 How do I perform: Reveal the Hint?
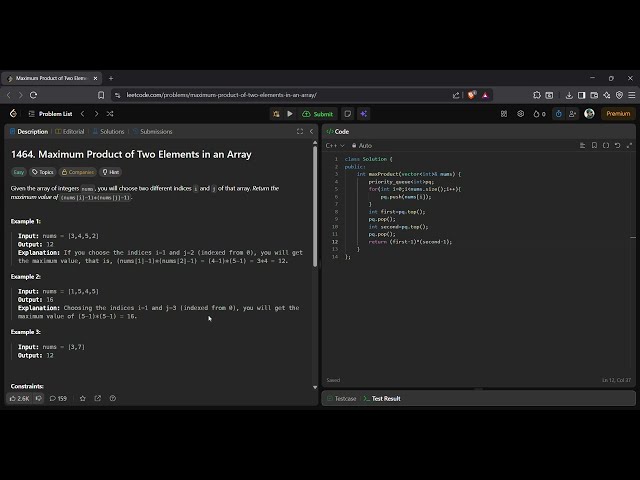pos(111,172)
